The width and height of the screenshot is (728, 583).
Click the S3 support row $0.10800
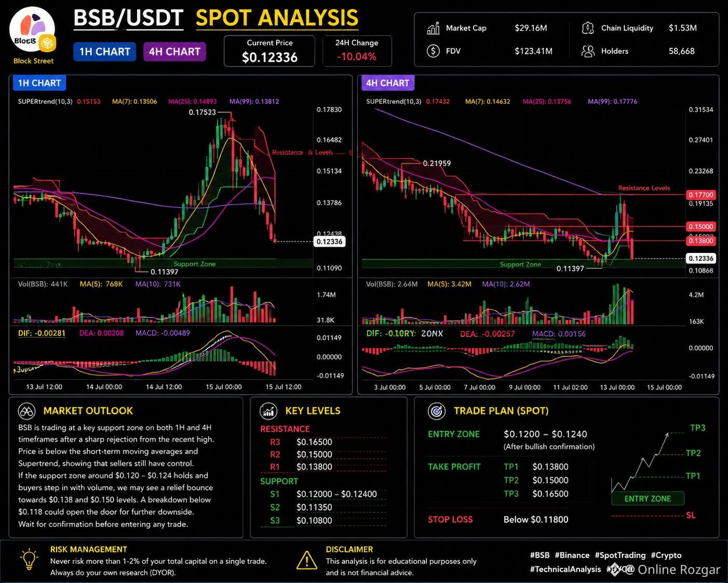[x=323, y=520]
